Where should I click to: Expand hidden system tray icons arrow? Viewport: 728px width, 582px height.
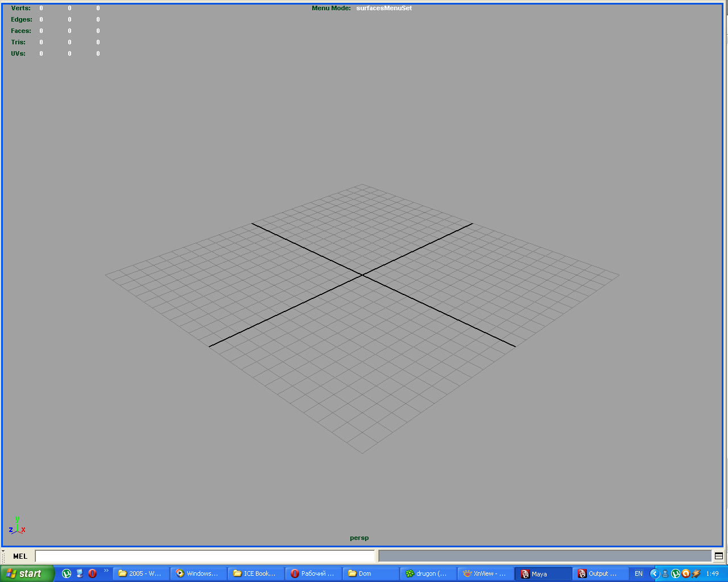click(655, 573)
